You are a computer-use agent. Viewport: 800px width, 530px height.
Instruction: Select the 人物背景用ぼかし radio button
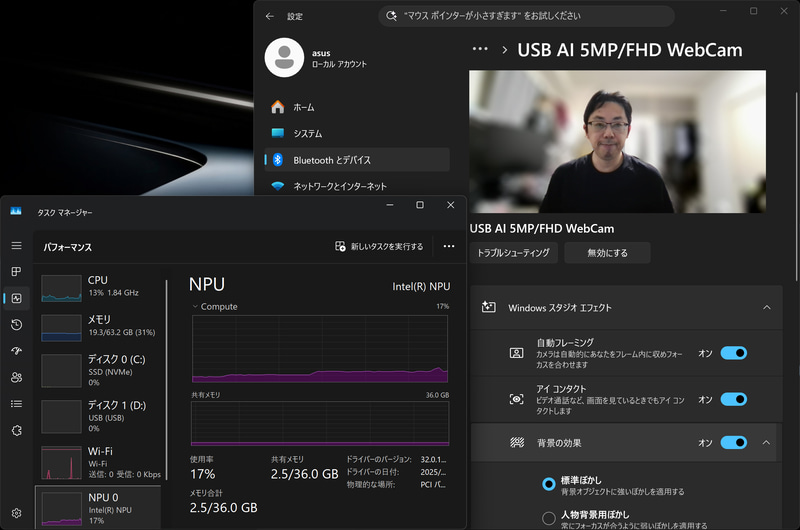coord(548,518)
